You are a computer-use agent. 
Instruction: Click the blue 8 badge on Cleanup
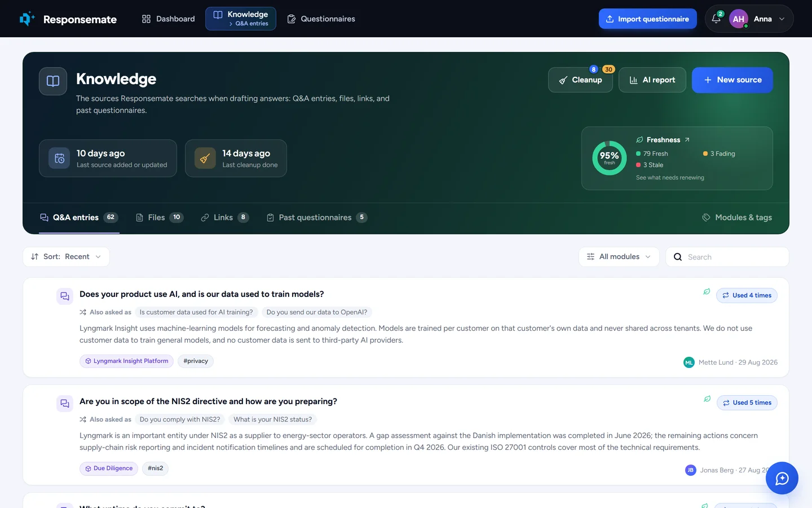coord(593,69)
